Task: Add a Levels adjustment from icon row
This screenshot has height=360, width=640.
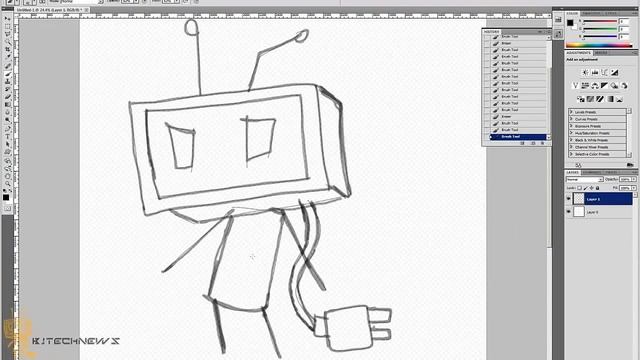Action: (595, 73)
